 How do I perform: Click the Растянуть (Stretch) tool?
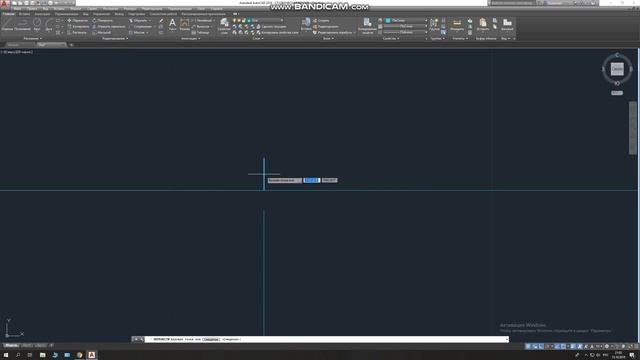click(77, 33)
